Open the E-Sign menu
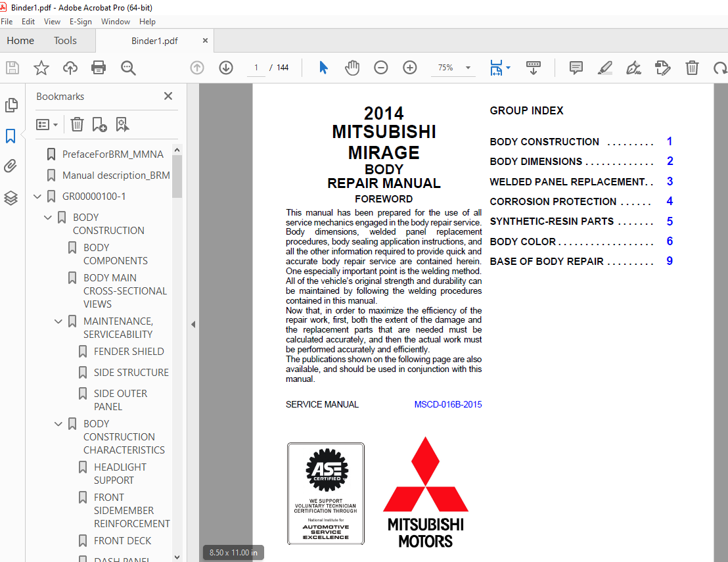Screen dimensions: 728x562 click(x=81, y=22)
